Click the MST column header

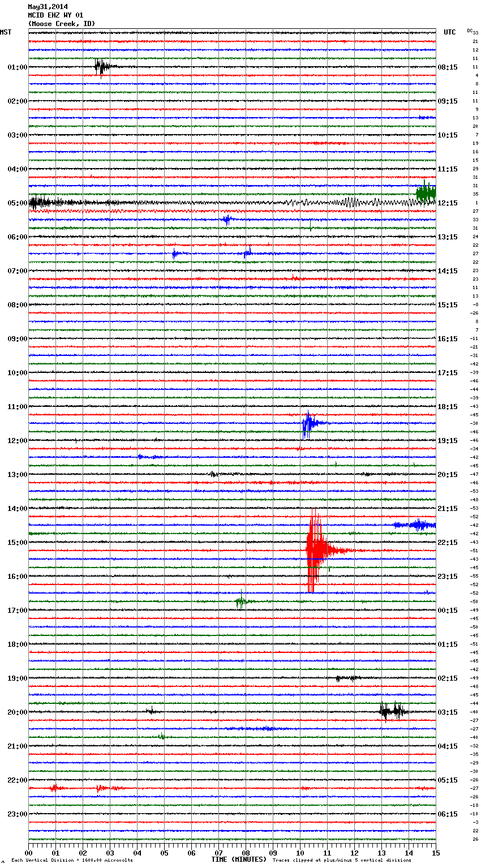pyautogui.click(x=5, y=32)
